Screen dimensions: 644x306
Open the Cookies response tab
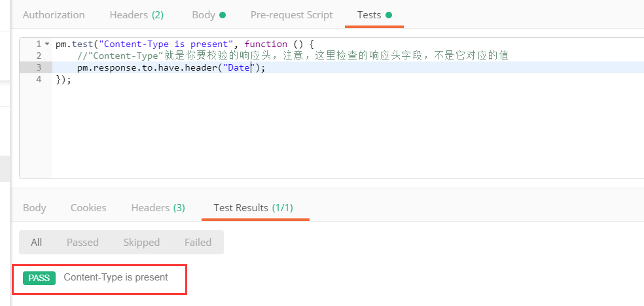(88, 207)
